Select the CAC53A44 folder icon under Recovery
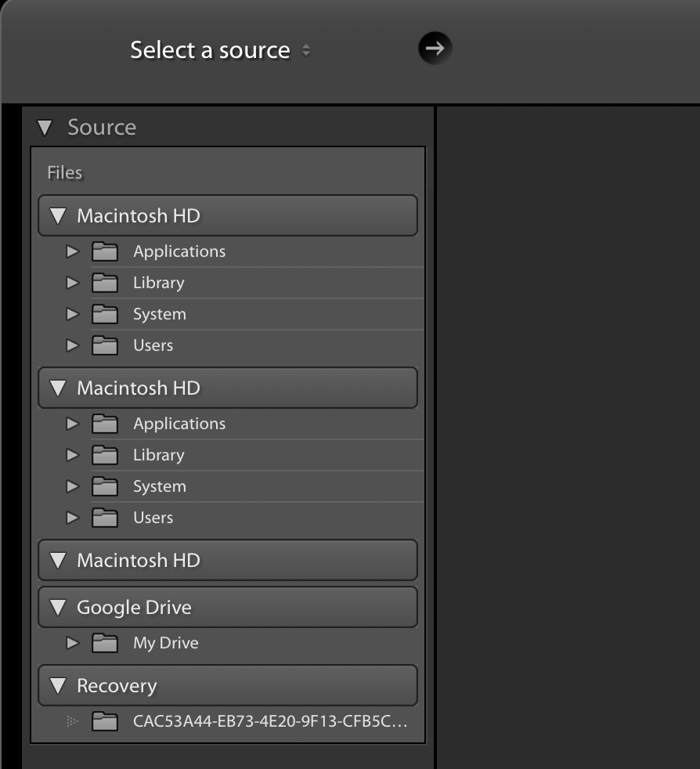700x769 pixels. pyautogui.click(x=104, y=723)
